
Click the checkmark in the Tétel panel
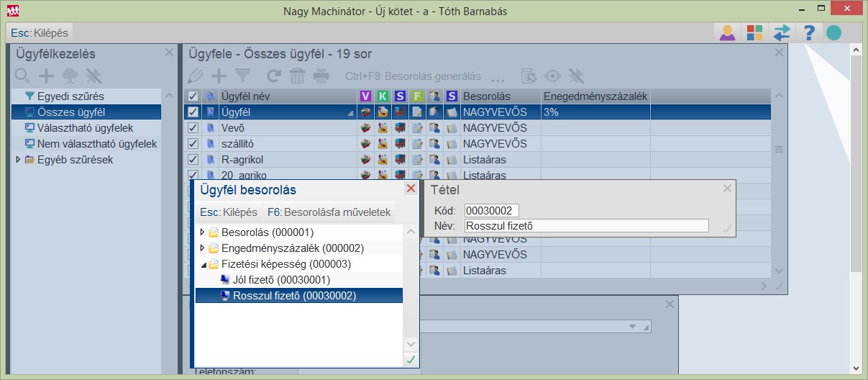pyautogui.click(x=727, y=228)
